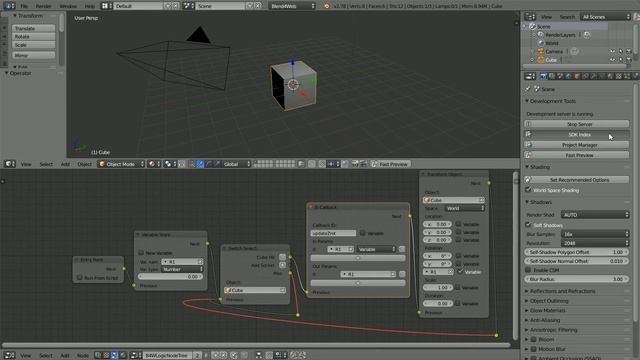
Task: Open the Render menu in top bar
Action: click(43, 6)
